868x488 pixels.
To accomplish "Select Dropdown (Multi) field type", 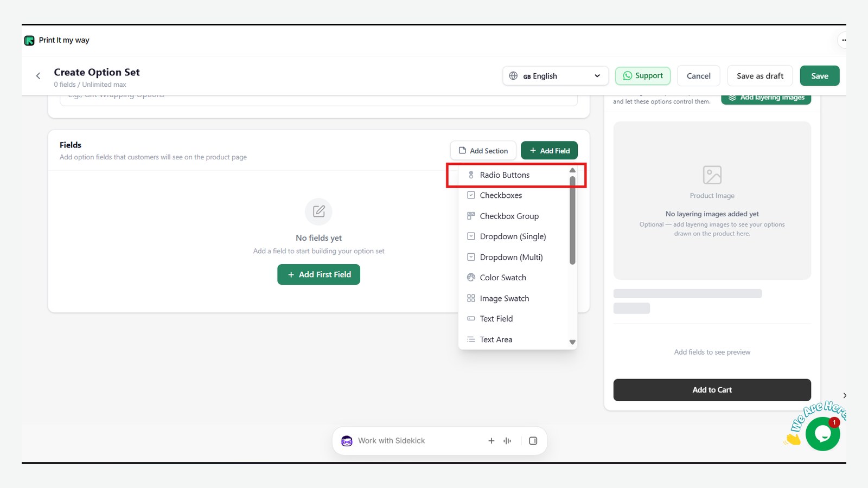I will [514, 257].
